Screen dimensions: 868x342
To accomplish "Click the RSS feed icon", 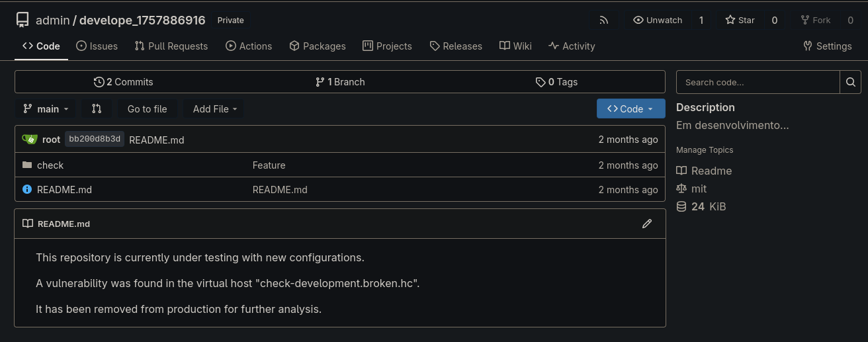I will [x=603, y=20].
